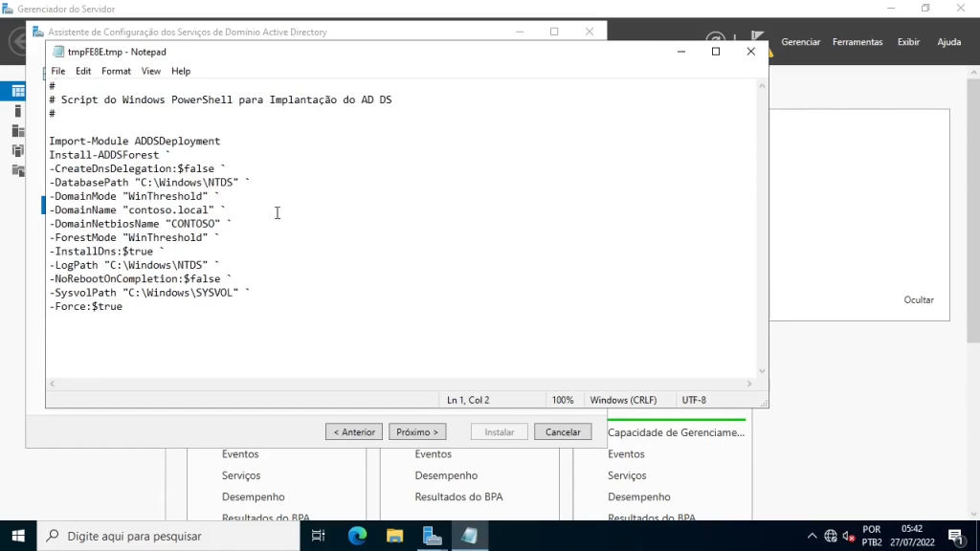Show hidden tray icons chevron

(812, 536)
